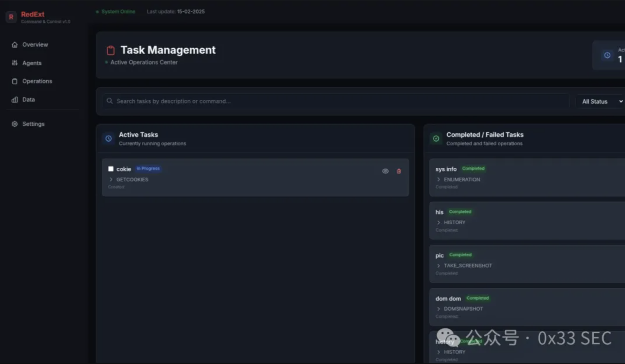The image size is (625, 364).
Task: Click the RedExt logo icon
Action: 11,17
